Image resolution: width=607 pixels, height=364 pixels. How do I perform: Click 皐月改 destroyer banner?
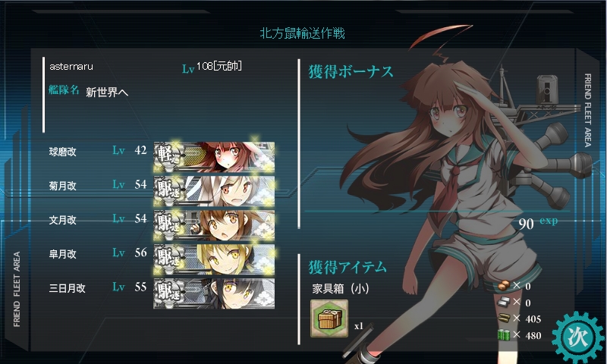[x=214, y=259]
